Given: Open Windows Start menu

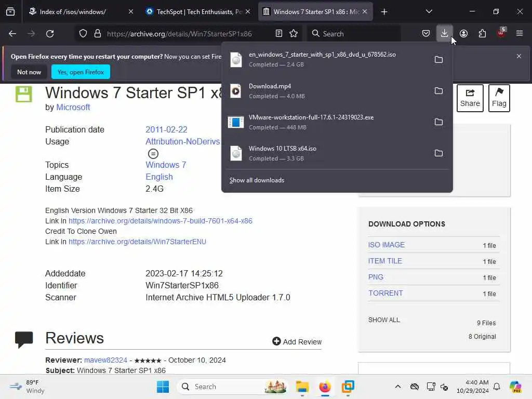Looking at the screenshot, I should tap(163, 387).
